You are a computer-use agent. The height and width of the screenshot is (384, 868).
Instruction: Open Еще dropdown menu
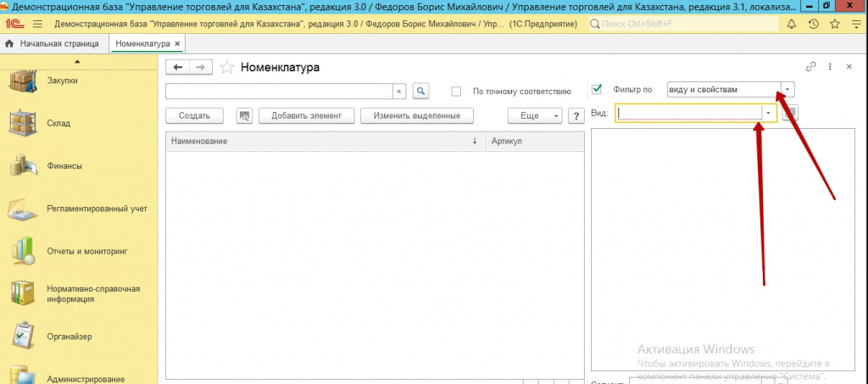coord(535,115)
